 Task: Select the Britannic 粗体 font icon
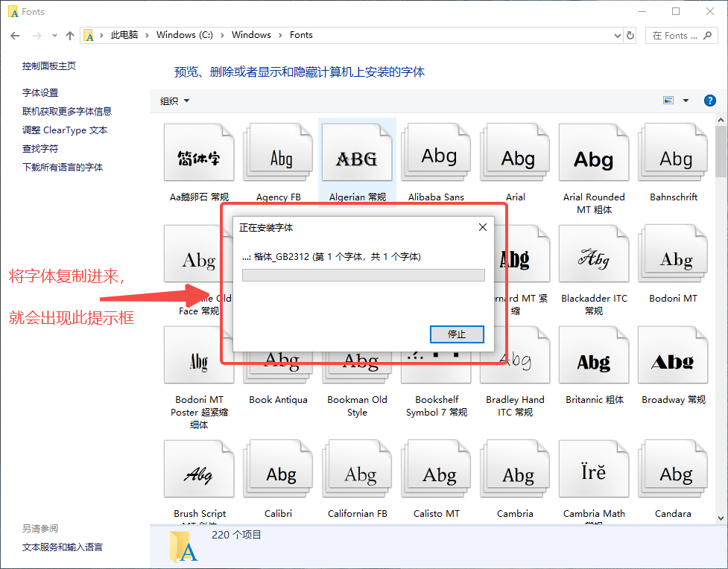(594, 355)
